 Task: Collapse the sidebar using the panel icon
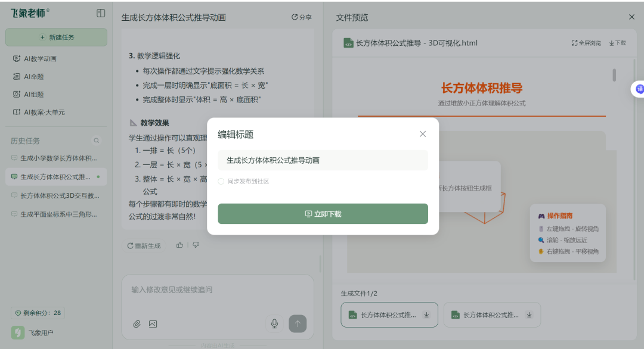[x=101, y=13]
